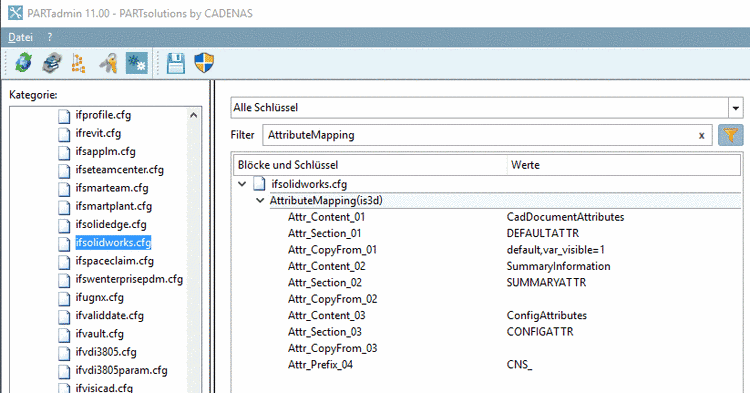Select ifugnx.cfg in category list
This screenshot has width=750, height=393.
pyautogui.click(x=99, y=297)
